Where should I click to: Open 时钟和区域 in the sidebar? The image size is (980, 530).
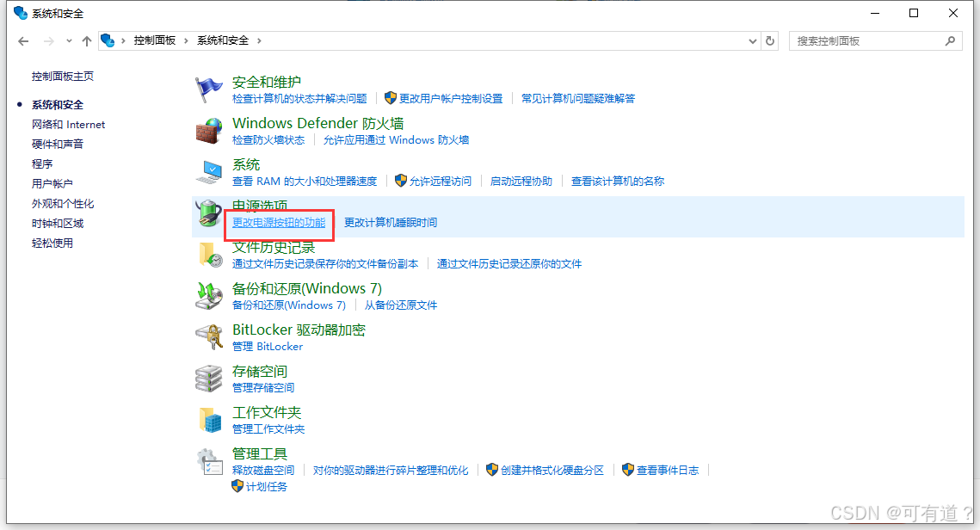[58, 223]
